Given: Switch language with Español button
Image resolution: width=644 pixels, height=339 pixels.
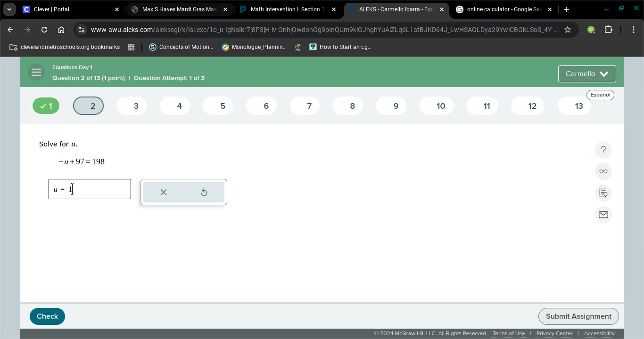Looking at the screenshot, I should [x=600, y=95].
